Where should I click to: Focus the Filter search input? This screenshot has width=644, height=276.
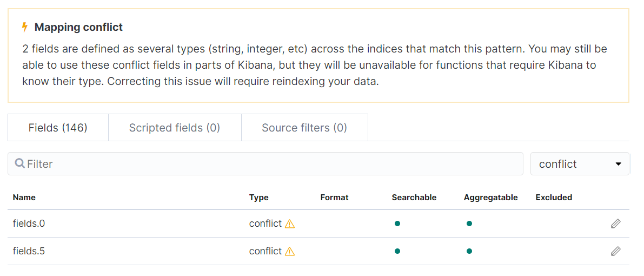(265, 164)
